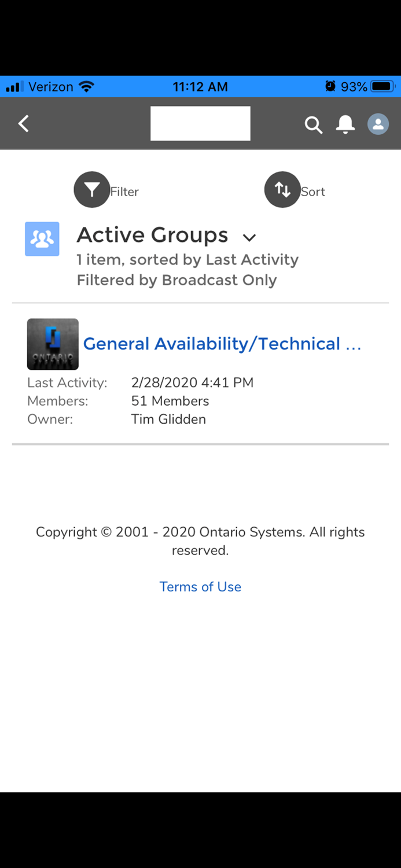Tap the white title field in header

[200, 123]
